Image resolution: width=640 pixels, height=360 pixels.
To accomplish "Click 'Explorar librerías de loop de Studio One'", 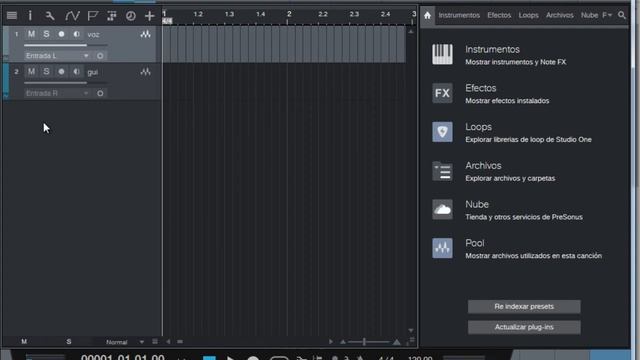I will (528, 140).
